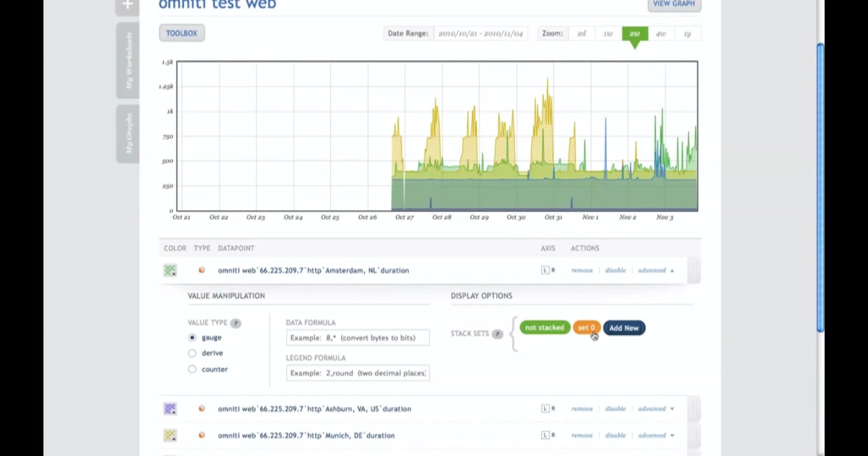
Task: Set zoom to 2d
Action: 582,33
